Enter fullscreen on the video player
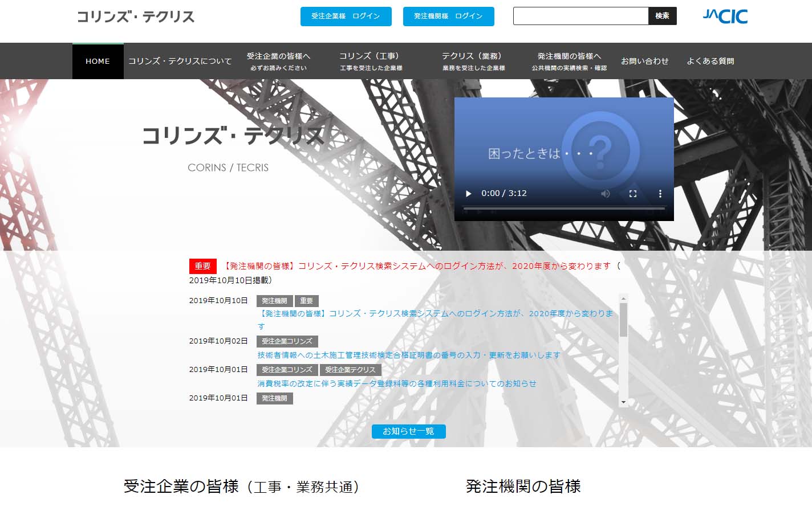The image size is (812, 519). (x=632, y=194)
